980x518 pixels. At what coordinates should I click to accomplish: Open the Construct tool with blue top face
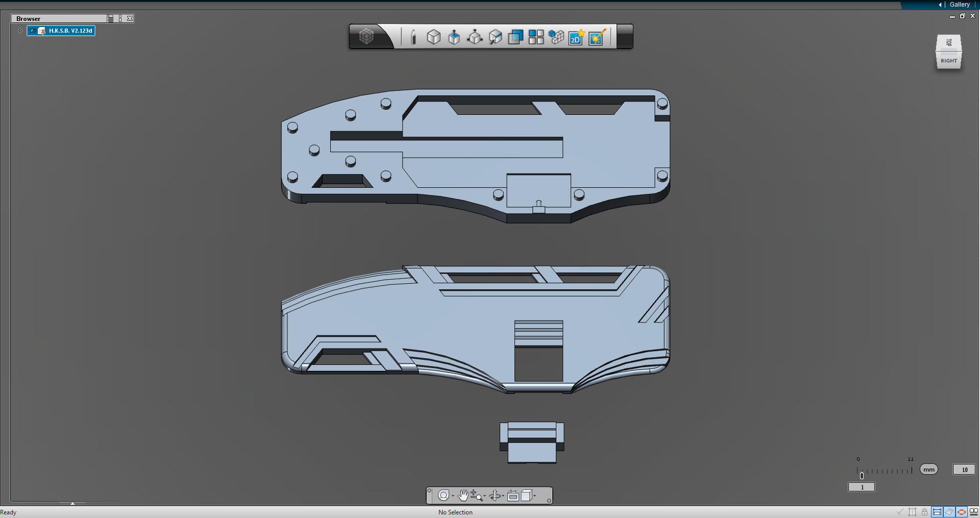(454, 37)
